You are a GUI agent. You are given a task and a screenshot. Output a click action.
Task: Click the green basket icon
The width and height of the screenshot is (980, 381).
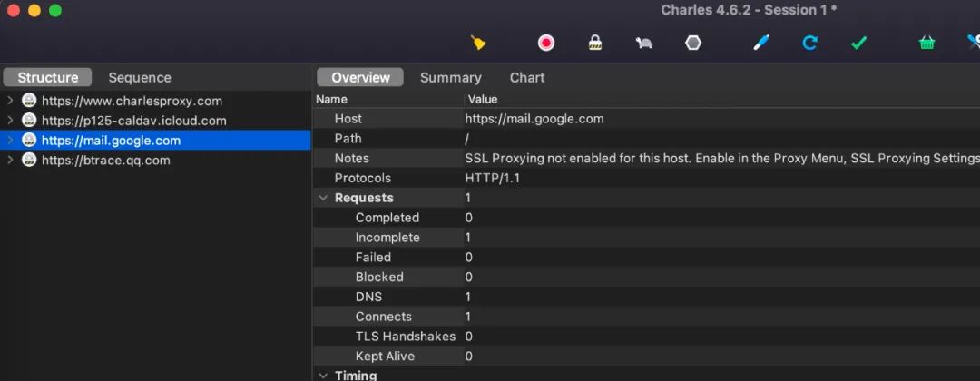click(926, 43)
